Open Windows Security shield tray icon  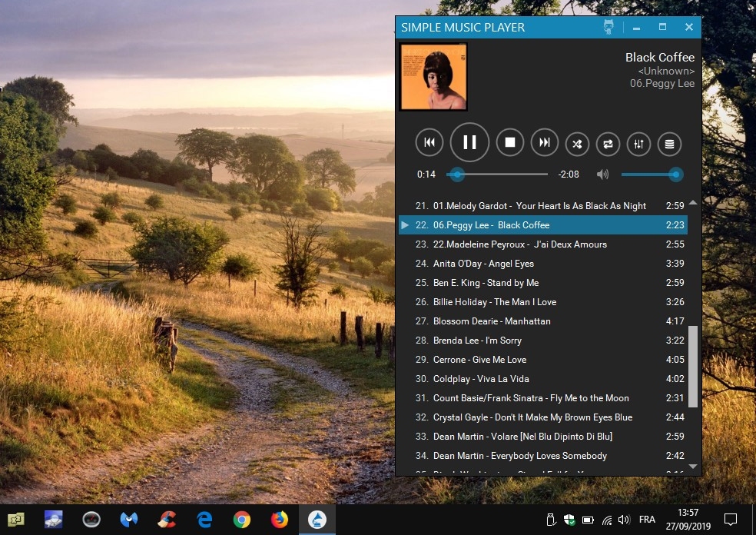[569, 520]
